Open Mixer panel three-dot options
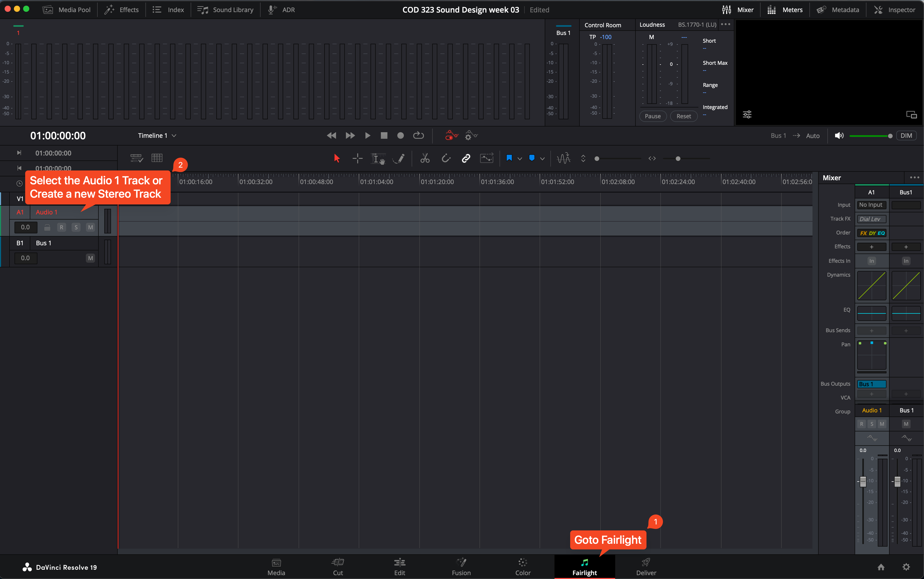Image resolution: width=924 pixels, height=579 pixels. click(x=914, y=178)
